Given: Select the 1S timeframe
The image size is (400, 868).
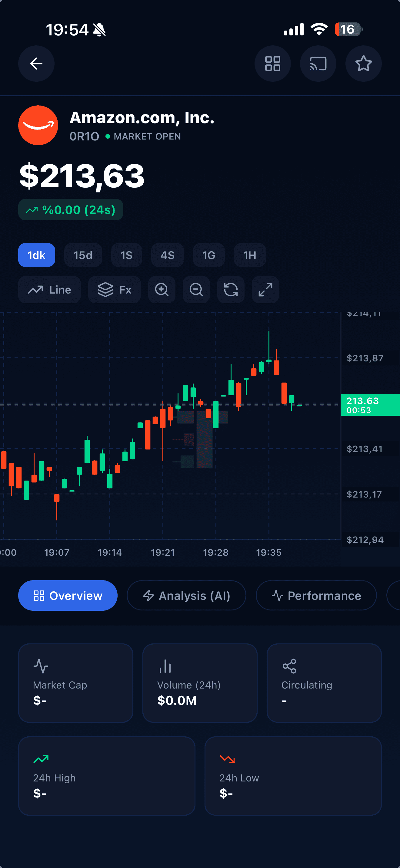Looking at the screenshot, I should (x=126, y=255).
